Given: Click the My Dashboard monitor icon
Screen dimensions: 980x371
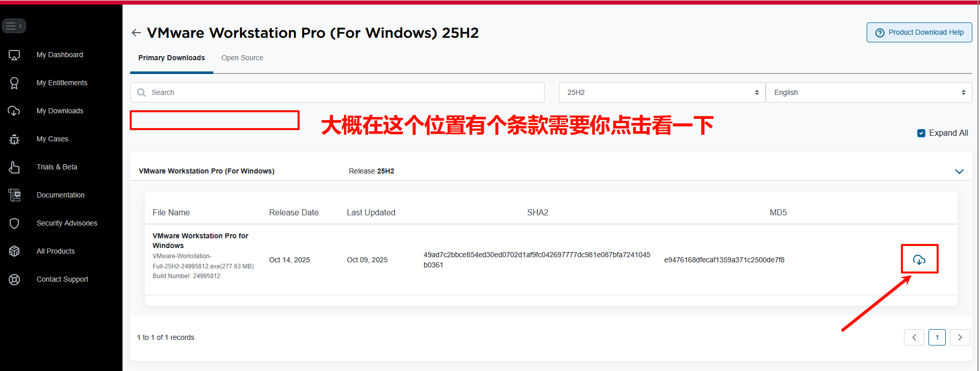Looking at the screenshot, I should coord(14,55).
